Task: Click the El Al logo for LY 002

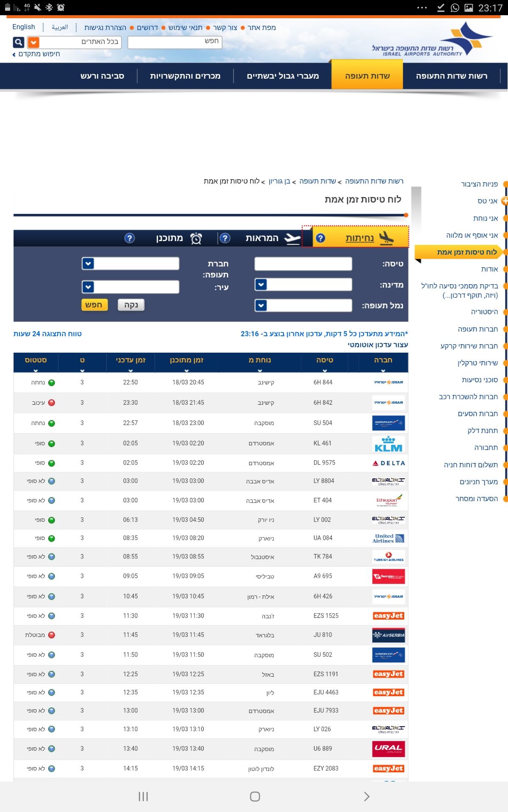Action: coord(389,520)
